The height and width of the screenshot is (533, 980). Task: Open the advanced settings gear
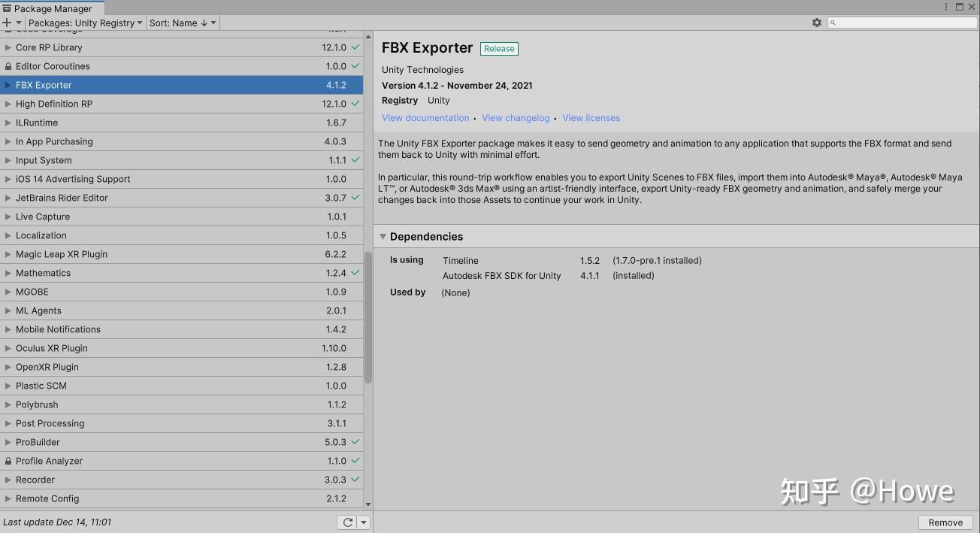point(817,23)
